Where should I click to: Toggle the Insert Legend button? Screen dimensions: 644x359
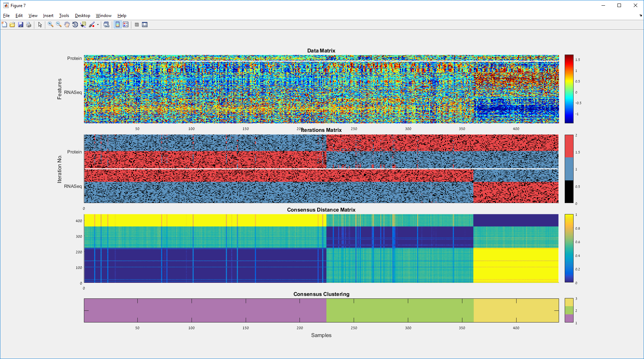click(x=126, y=24)
